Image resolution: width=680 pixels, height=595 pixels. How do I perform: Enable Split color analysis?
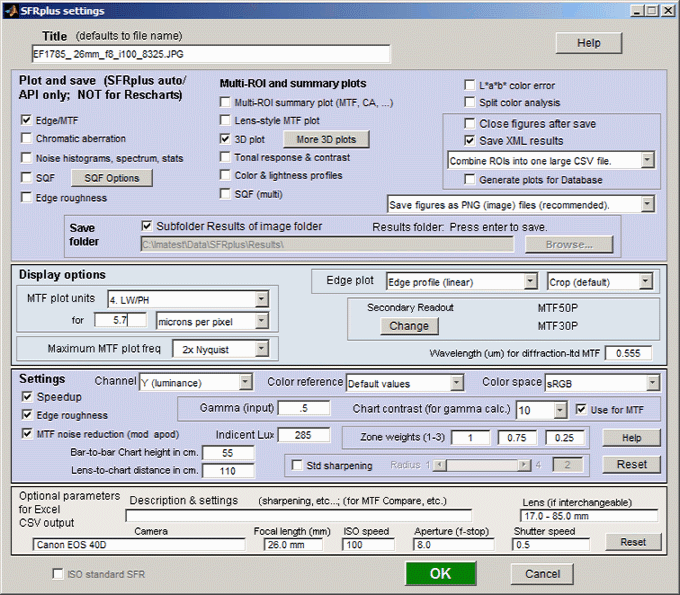tap(469, 102)
